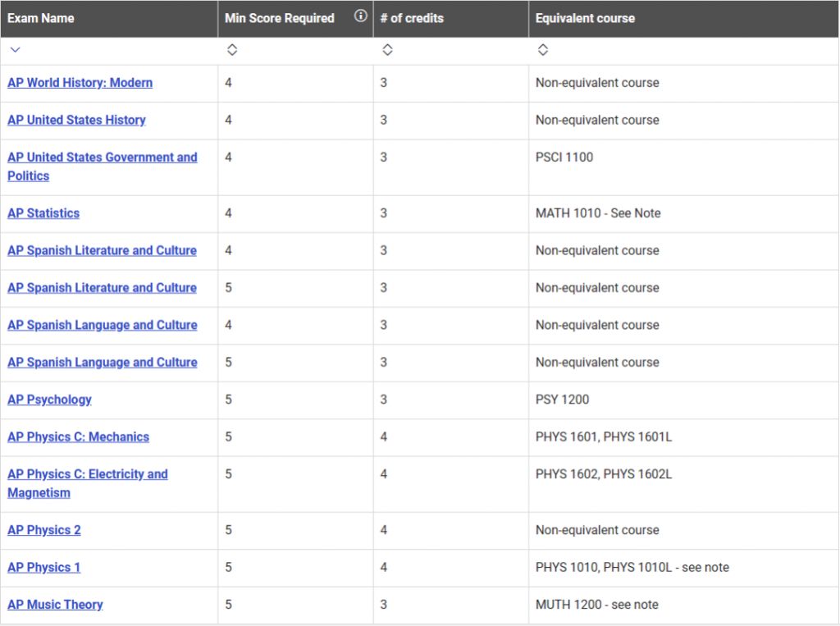The width and height of the screenshot is (840, 626).
Task: Open the AP Music Theory link
Action: click(55, 605)
